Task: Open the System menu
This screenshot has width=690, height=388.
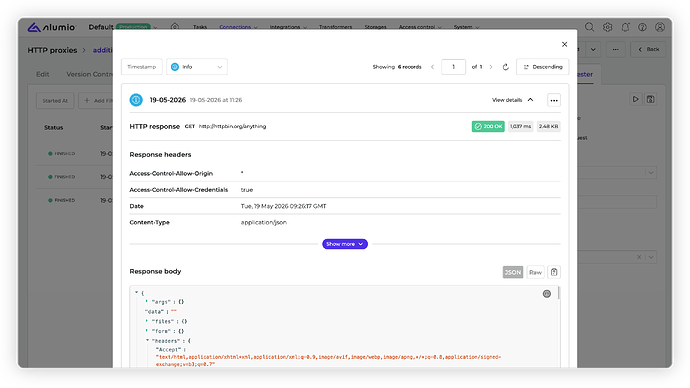Action: 466,27
